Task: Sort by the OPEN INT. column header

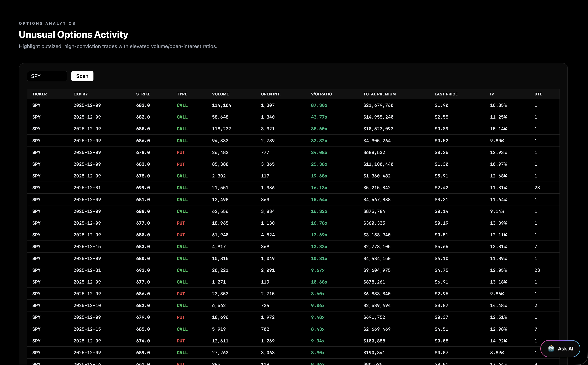Action: (271, 94)
